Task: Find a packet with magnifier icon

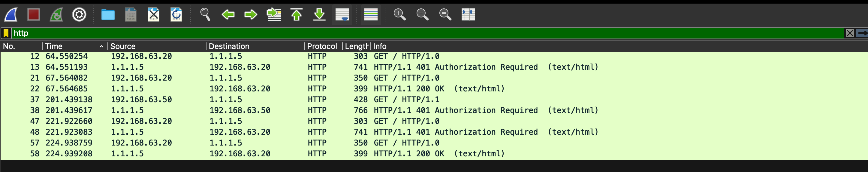Action: tap(205, 14)
